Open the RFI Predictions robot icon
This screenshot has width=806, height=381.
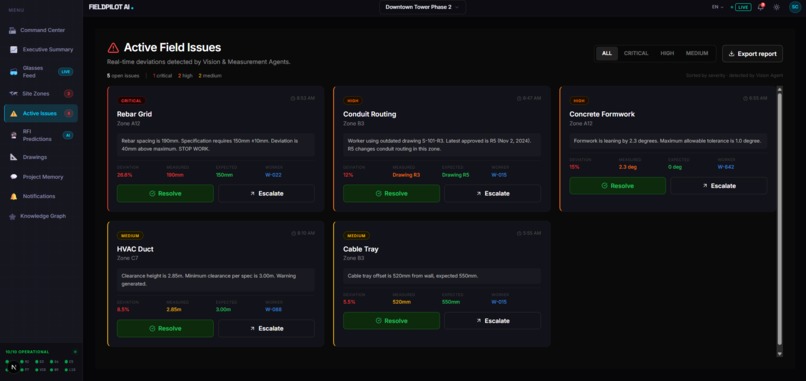[13, 135]
